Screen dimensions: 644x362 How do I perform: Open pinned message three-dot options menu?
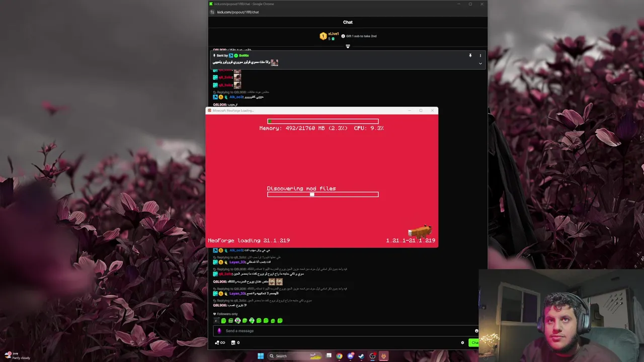click(480, 55)
